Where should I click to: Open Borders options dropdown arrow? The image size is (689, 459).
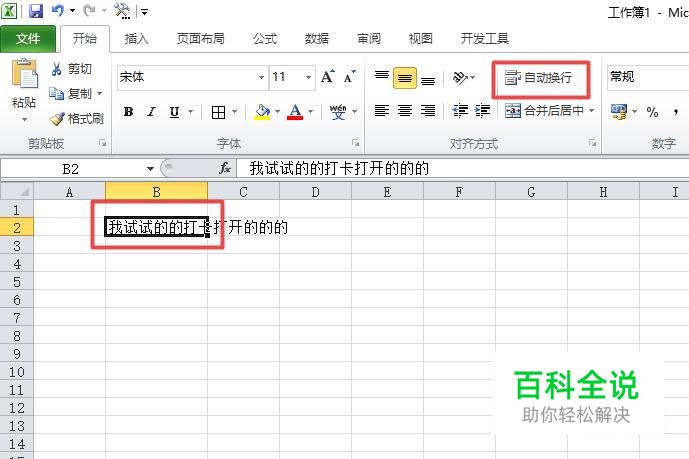(234, 112)
